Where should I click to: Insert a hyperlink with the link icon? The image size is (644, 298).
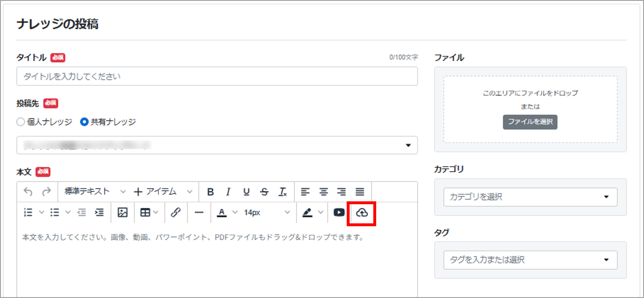[176, 212]
